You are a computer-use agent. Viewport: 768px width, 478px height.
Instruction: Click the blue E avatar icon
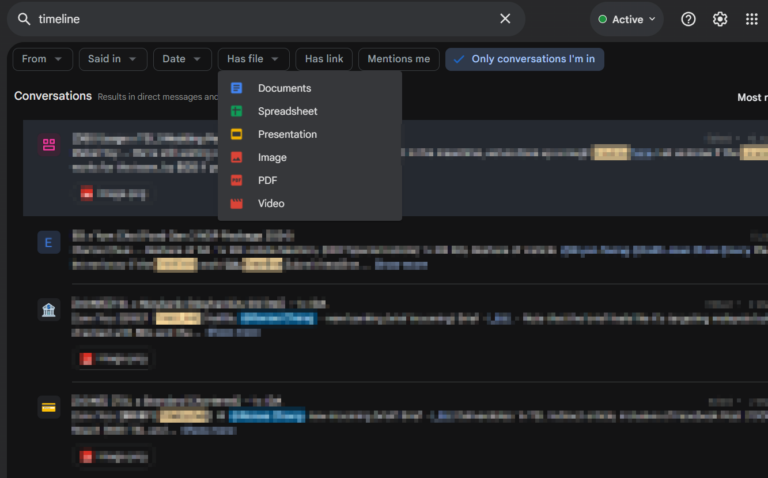pos(49,242)
